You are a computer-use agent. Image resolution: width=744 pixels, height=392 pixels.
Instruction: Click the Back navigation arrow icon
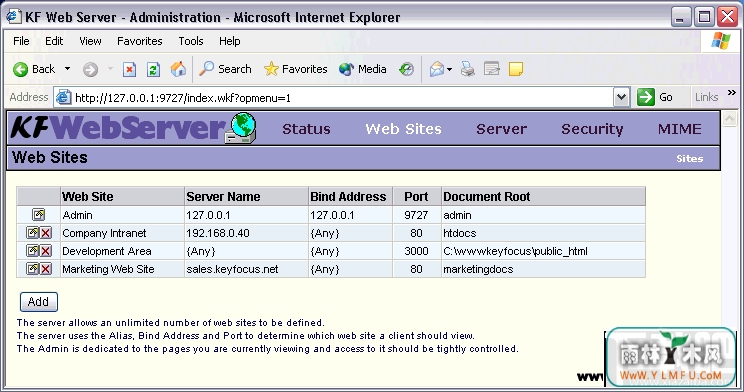click(20, 70)
